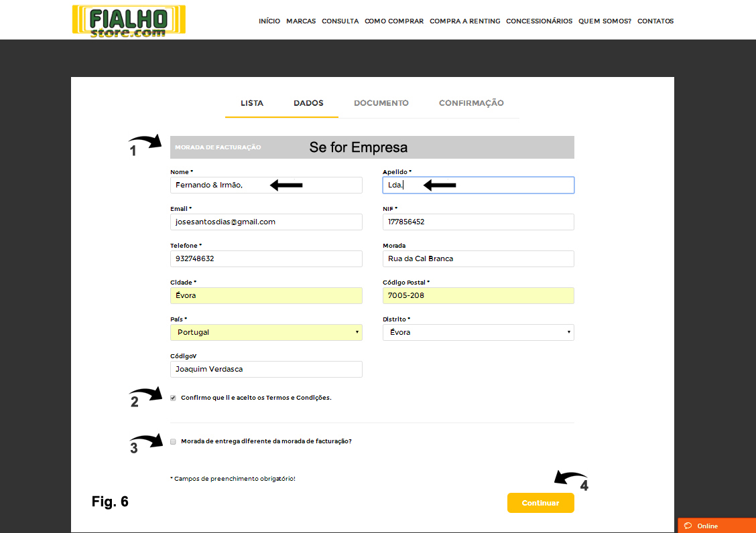Image resolution: width=756 pixels, height=533 pixels.
Task: Select the Código Postal field
Action: pos(478,295)
